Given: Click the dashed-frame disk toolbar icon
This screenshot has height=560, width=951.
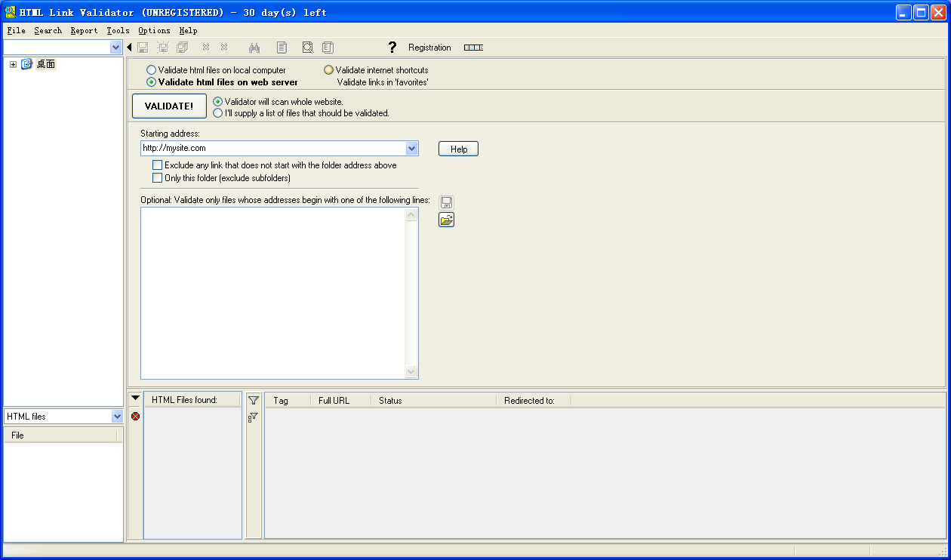Looking at the screenshot, I should (162, 48).
